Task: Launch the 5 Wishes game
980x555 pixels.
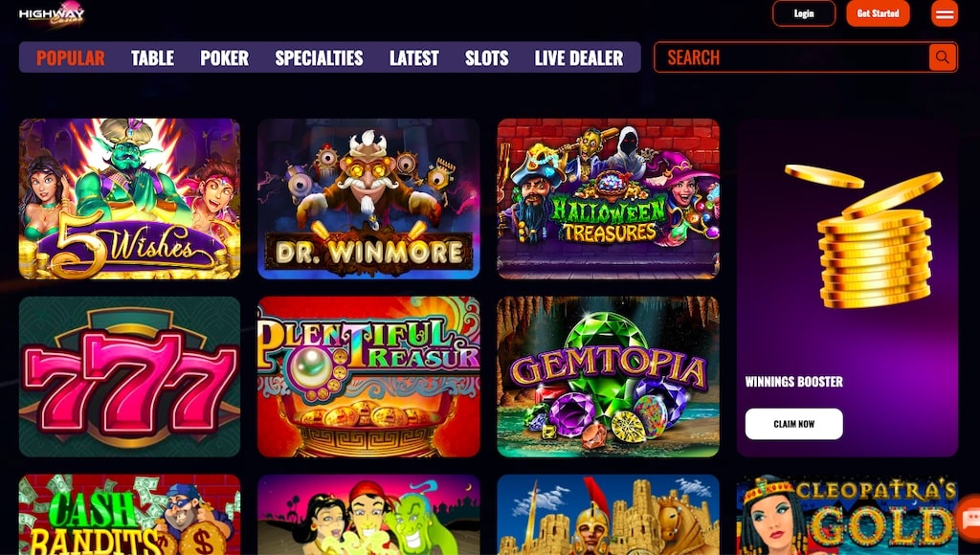Action: tap(129, 199)
